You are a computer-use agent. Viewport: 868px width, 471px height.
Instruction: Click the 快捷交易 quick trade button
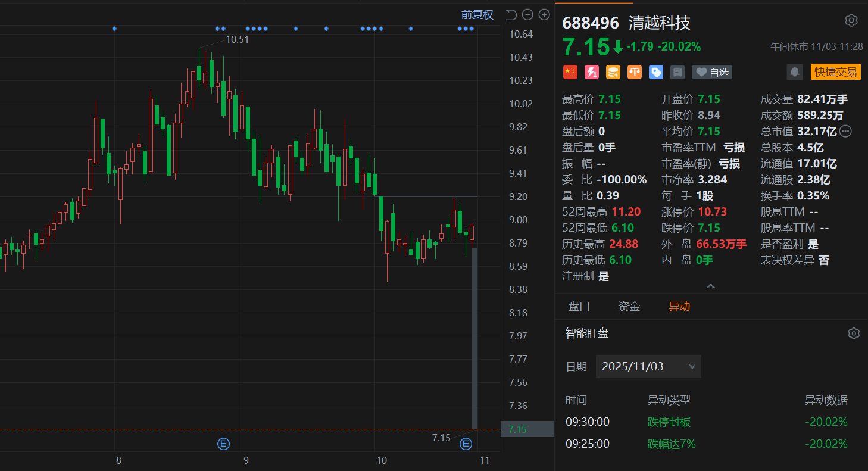click(836, 72)
